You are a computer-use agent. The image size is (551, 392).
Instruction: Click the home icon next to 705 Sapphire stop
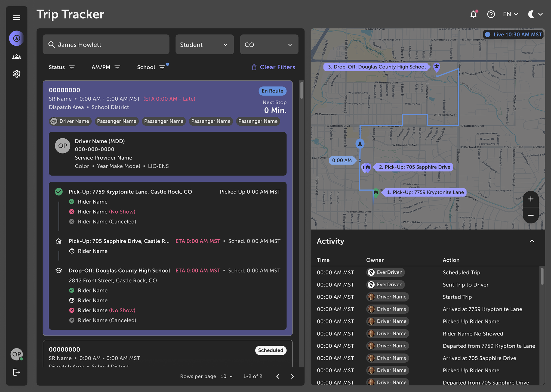(x=59, y=241)
